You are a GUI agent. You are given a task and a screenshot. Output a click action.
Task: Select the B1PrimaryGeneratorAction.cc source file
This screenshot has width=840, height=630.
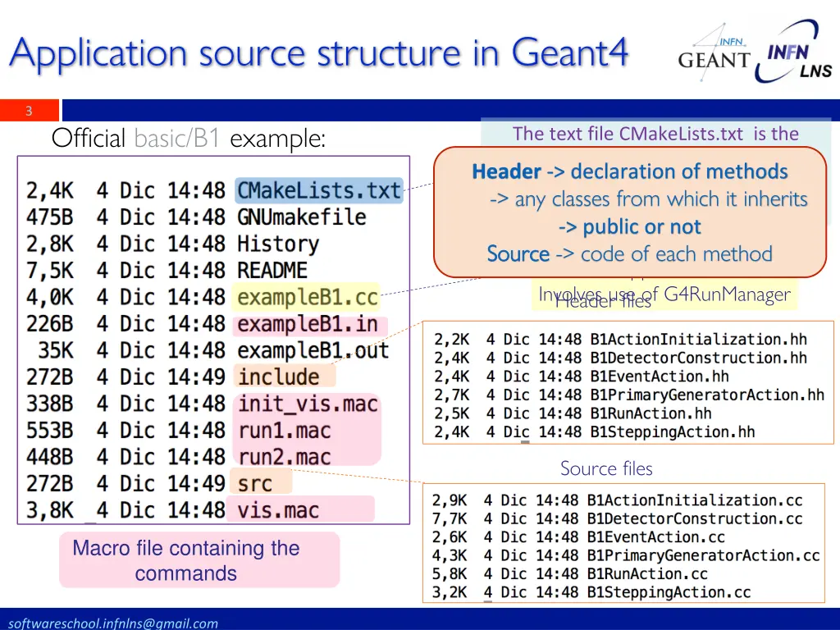[703, 555]
